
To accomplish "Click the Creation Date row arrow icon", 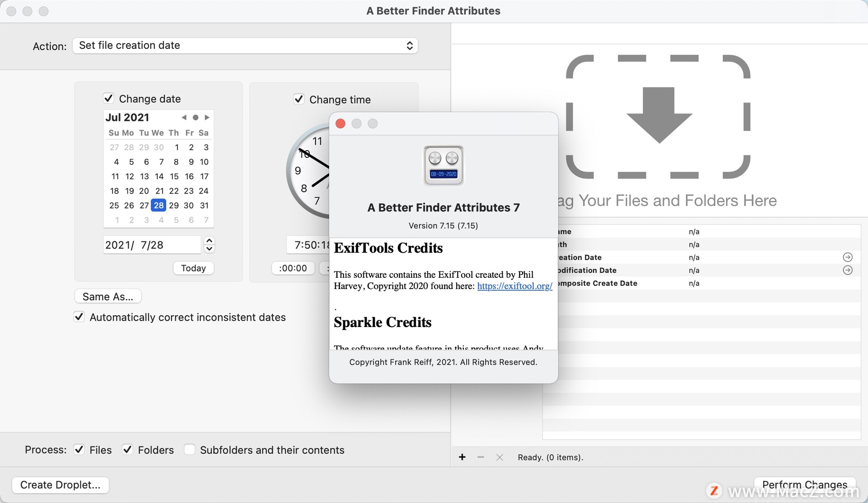I will [x=848, y=257].
